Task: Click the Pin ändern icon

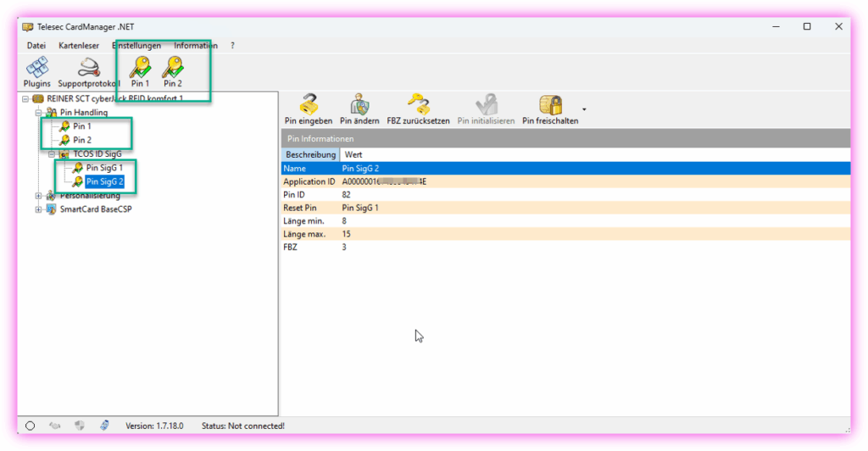Action: [359, 105]
